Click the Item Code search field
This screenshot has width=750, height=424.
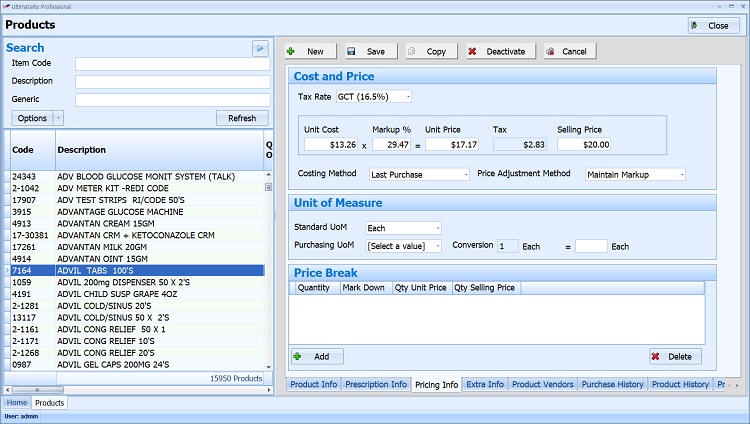pos(172,64)
